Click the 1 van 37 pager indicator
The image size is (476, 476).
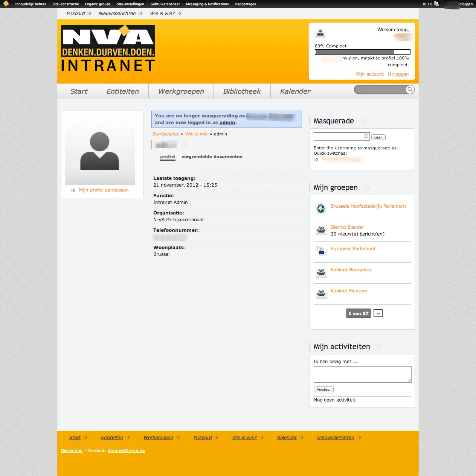tap(359, 313)
